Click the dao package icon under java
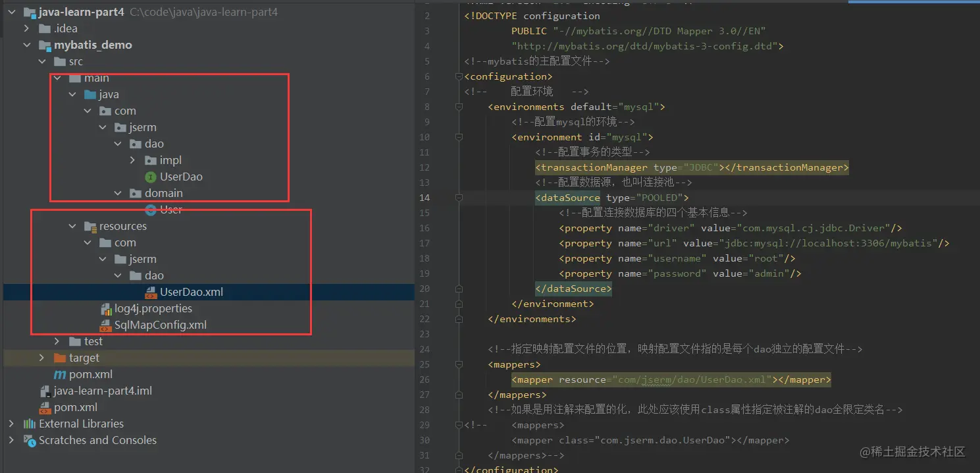The height and width of the screenshot is (473, 980). tap(136, 144)
